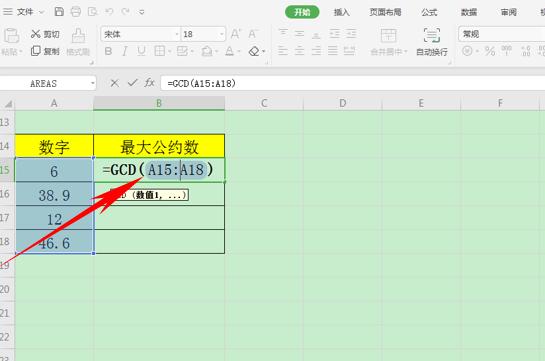Click the bottom vertical align icon

click(316, 34)
